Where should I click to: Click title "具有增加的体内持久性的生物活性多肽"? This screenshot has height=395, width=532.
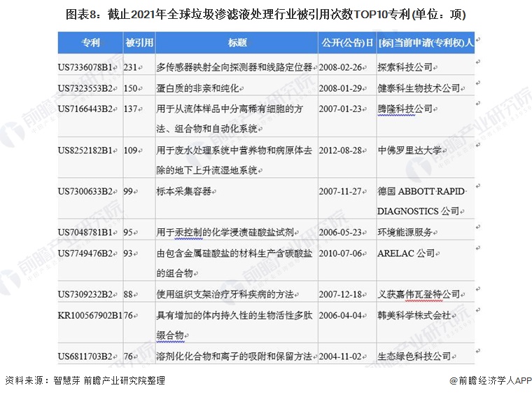coord(234,325)
